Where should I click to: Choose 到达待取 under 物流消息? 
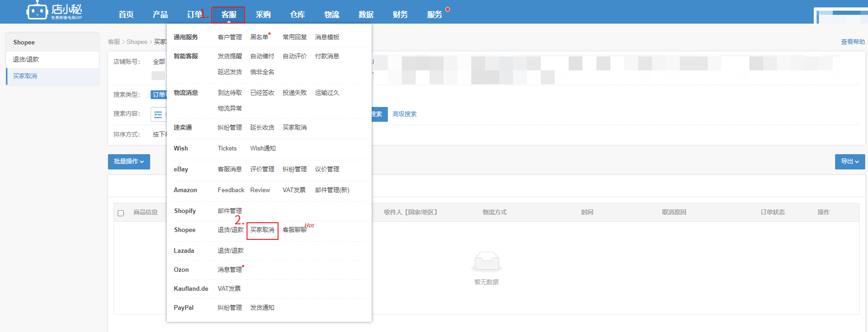pyautogui.click(x=230, y=93)
